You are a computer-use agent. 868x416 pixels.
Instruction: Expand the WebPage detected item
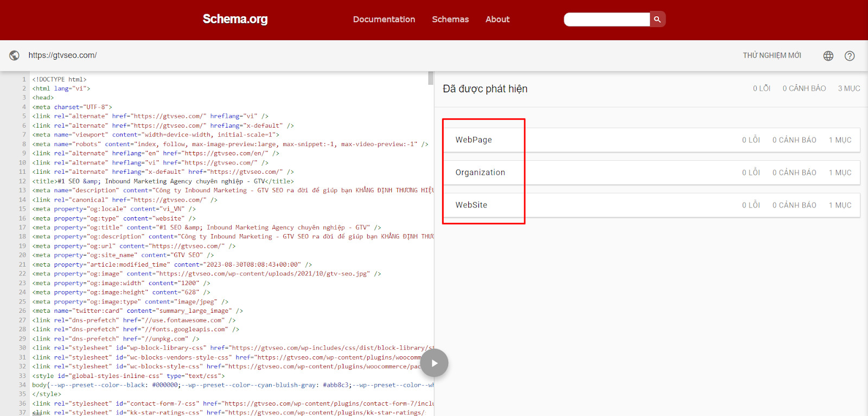474,140
